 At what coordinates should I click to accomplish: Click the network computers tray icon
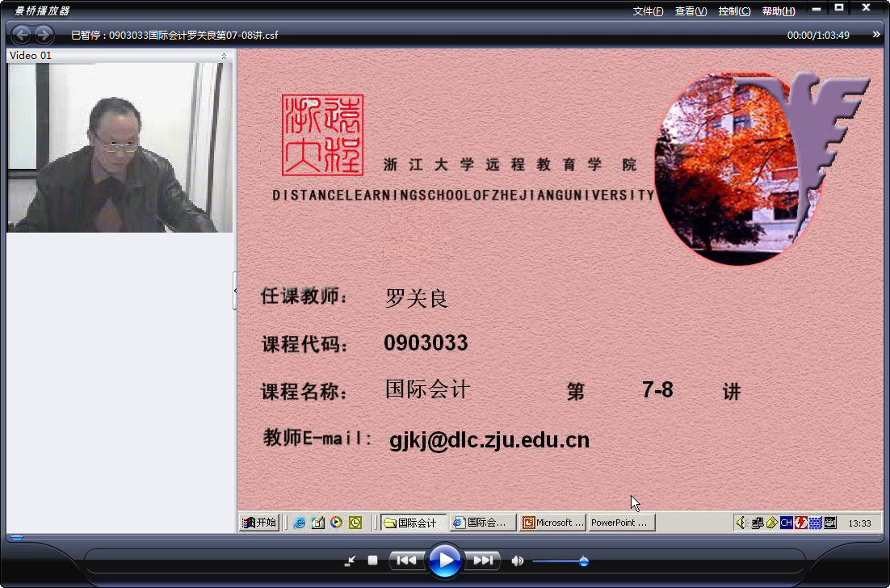point(758,523)
